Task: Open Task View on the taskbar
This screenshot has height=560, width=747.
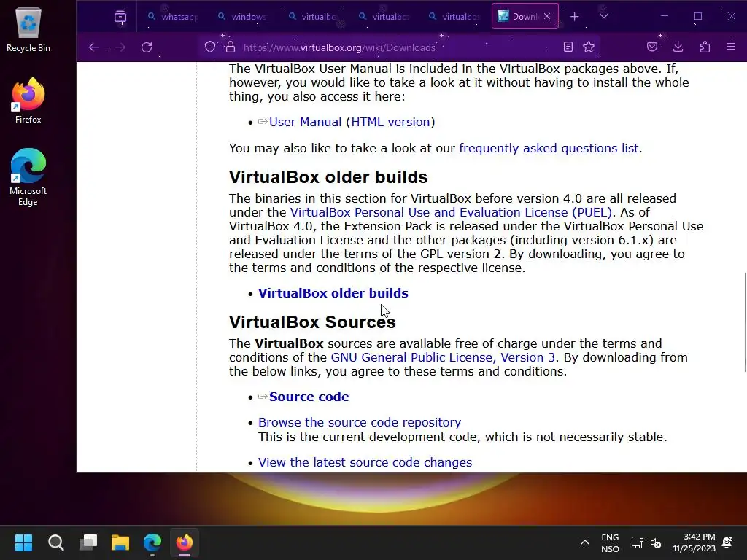Action: tap(88, 542)
